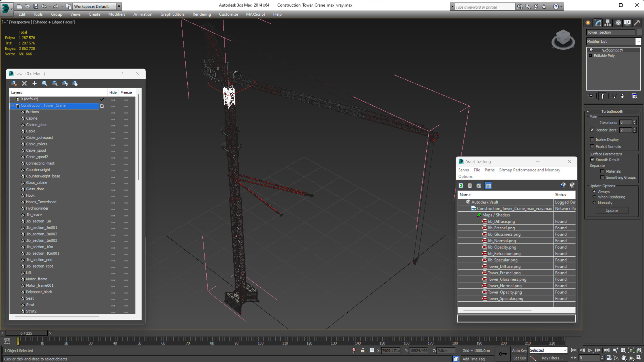Click Delete layer X icon in Layer dialog

pos(24,83)
